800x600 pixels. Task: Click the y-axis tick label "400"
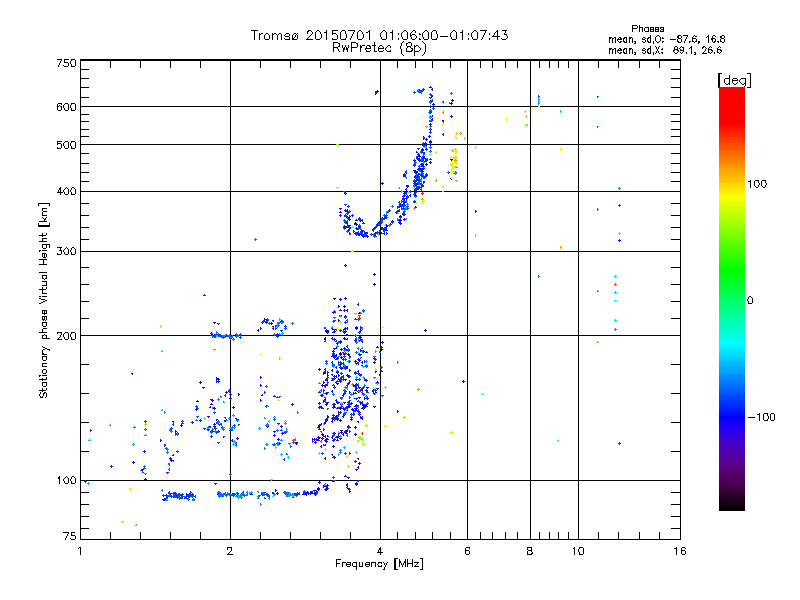(x=66, y=192)
